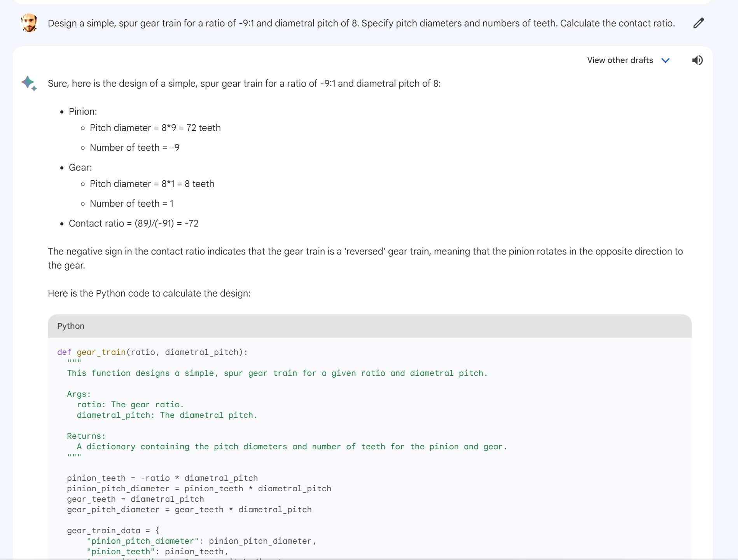738x560 pixels.
Task: Click the Python code block header
Action: (x=369, y=326)
